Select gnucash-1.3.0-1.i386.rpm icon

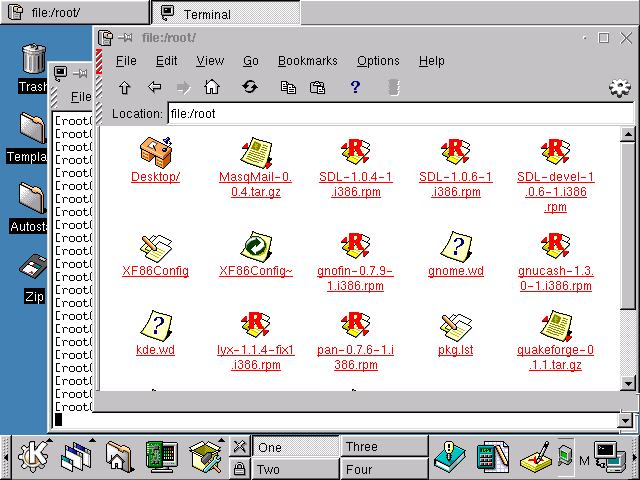coord(556,246)
